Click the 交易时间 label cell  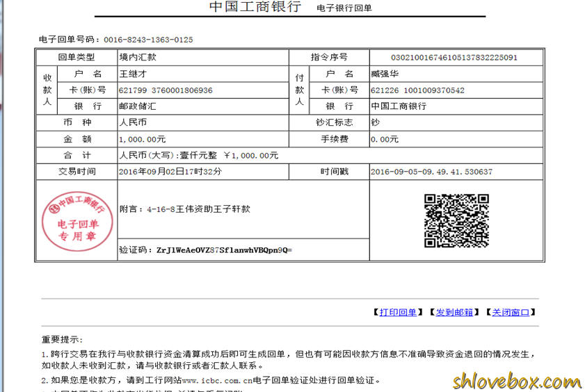pyautogui.click(x=77, y=172)
